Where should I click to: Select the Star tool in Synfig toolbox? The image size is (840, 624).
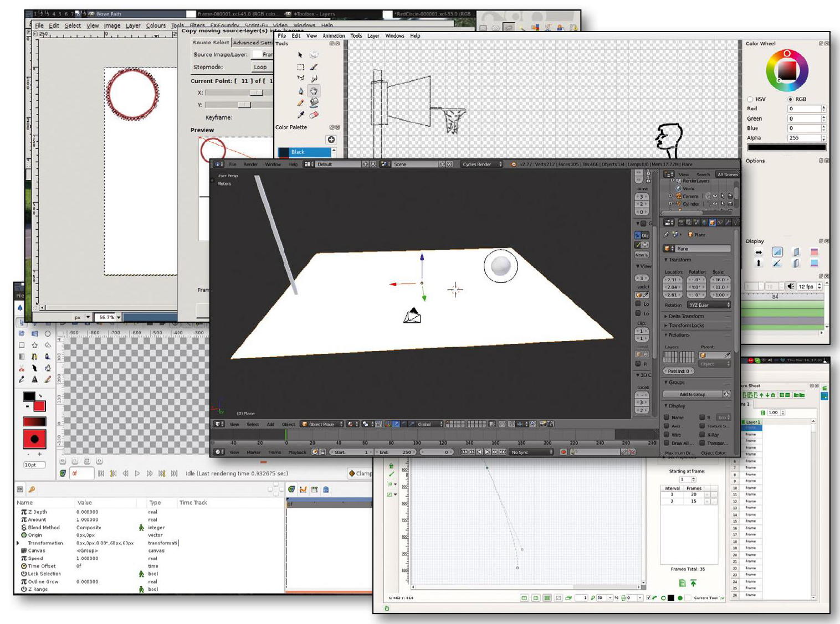click(34, 345)
